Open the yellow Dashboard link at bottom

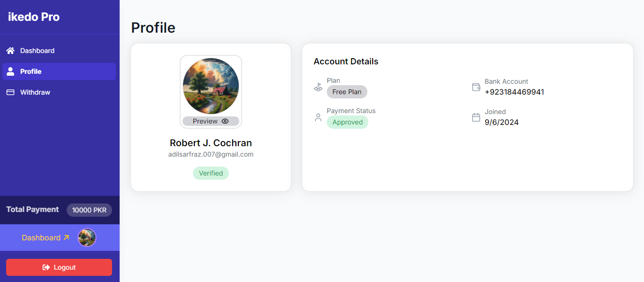[41, 238]
